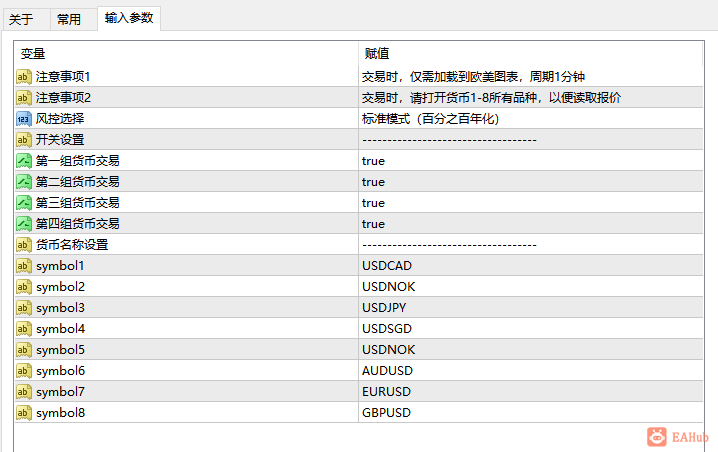Toggle the true value of 第二组货币交易
The width and height of the screenshot is (718, 452).
(530, 182)
